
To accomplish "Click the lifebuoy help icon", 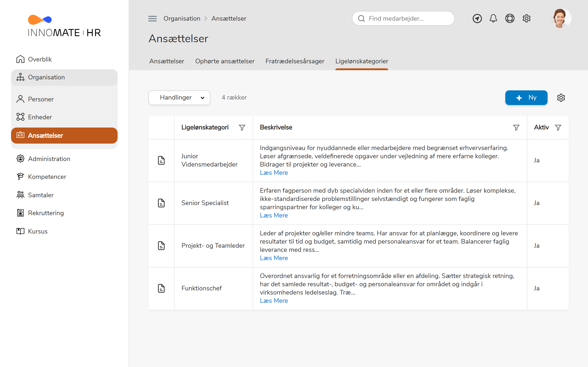I will pyautogui.click(x=510, y=18).
